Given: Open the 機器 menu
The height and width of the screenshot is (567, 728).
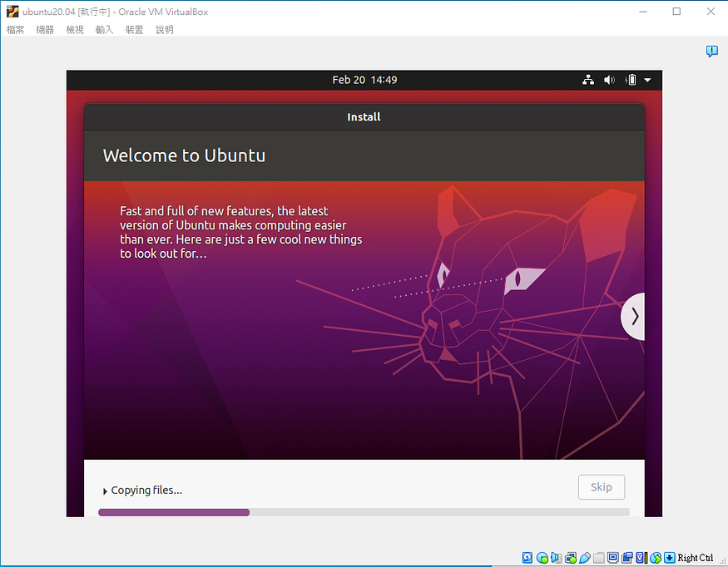Looking at the screenshot, I should coord(45,30).
